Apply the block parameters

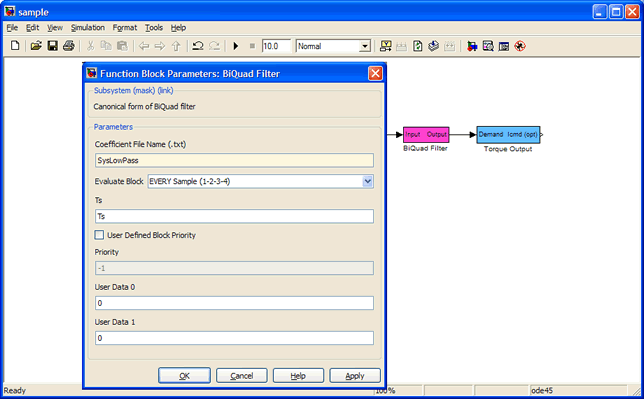(x=355, y=376)
